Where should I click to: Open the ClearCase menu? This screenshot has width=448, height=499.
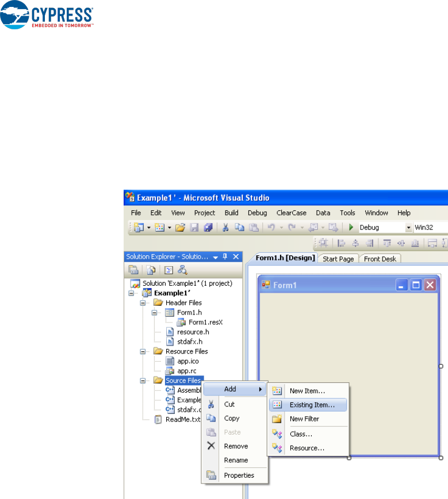click(292, 213)
